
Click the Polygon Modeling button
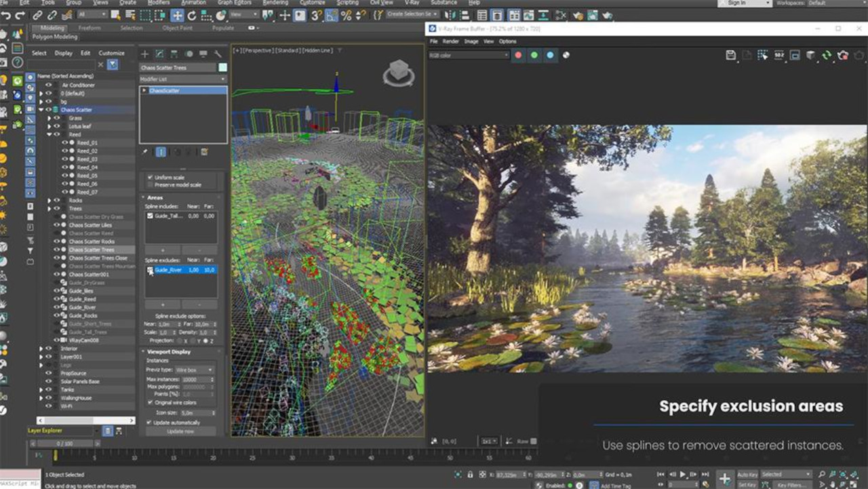[56, 37]
